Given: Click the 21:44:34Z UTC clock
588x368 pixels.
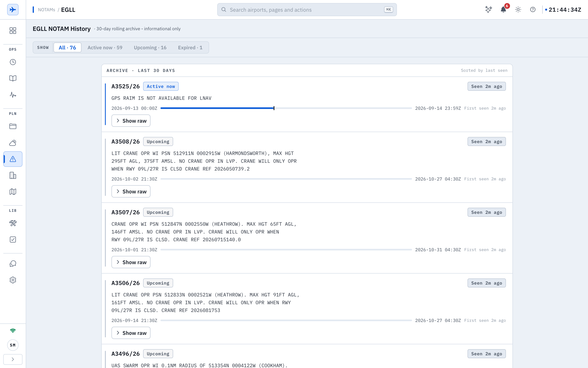Looking at the screenshot, I should click(x=565, y=10).
